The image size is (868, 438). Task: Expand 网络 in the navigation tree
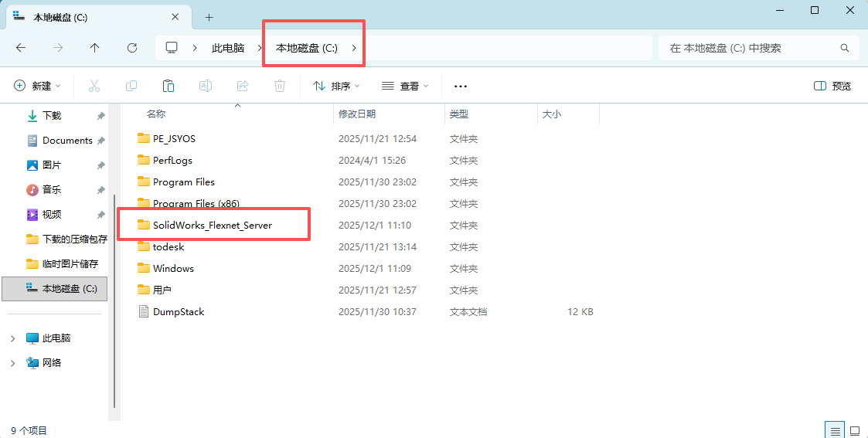(x=12, y=363)
